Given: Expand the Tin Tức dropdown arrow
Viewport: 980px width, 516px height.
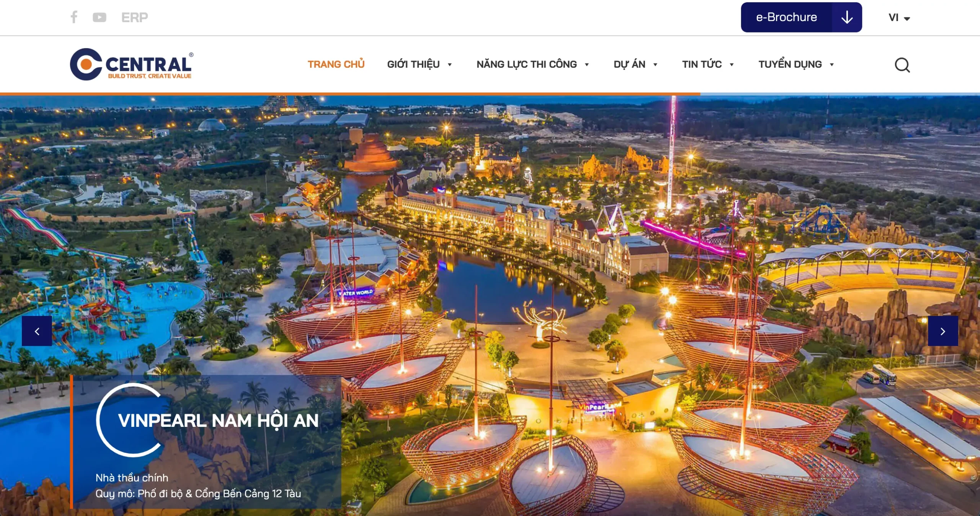Looking at the screenshot, I should [732, 65].
